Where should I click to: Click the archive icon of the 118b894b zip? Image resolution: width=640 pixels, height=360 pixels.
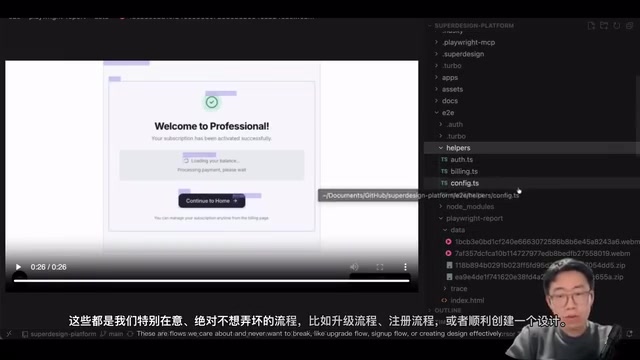[x=449, y=265]
